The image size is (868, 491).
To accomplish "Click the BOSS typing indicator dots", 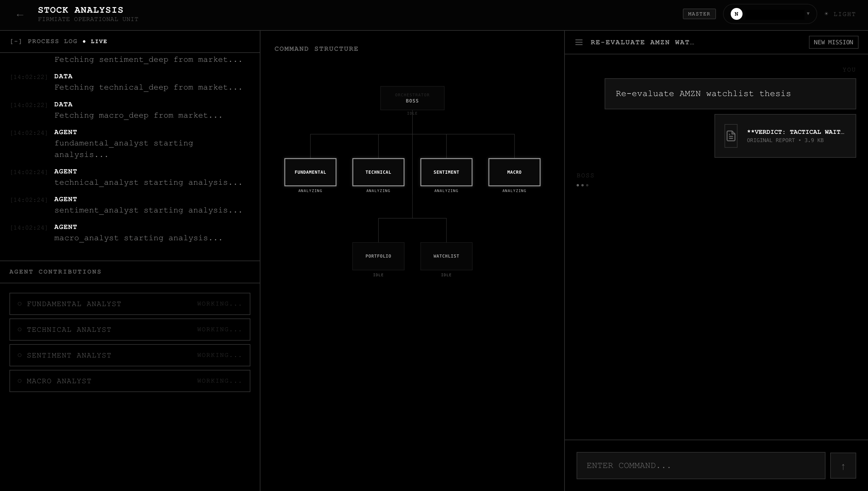I will (582, 185).
